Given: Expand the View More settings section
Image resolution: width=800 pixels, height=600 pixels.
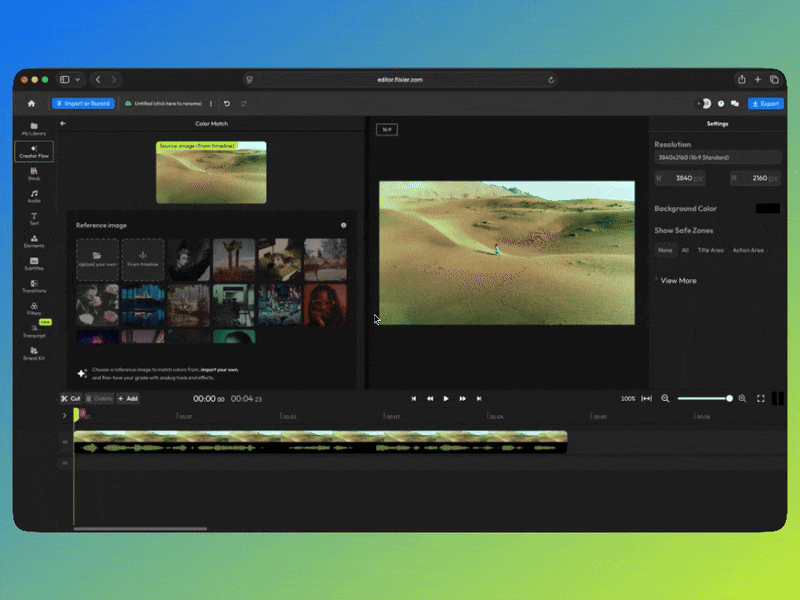Looking at the screenshot, I should [677, 281].
